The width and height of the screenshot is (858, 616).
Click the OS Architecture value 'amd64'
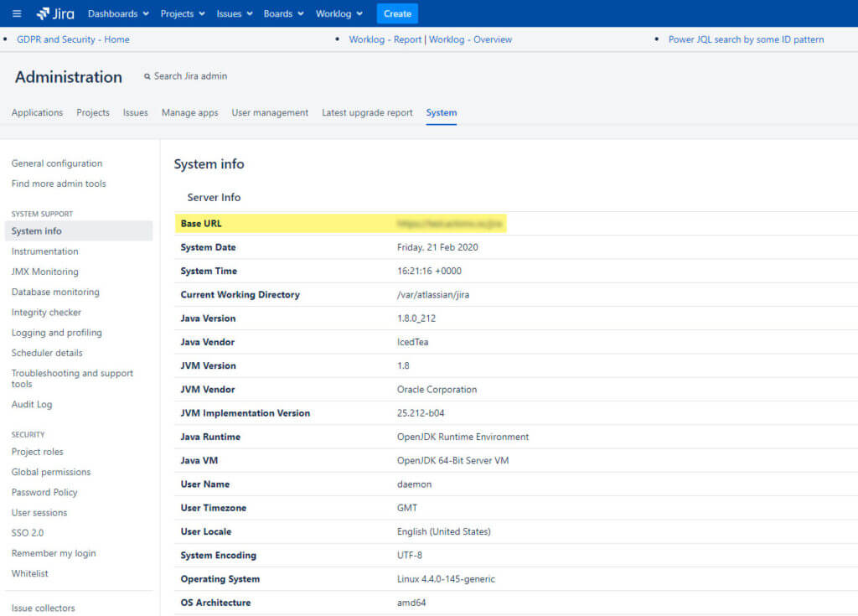tap(411, 603)
